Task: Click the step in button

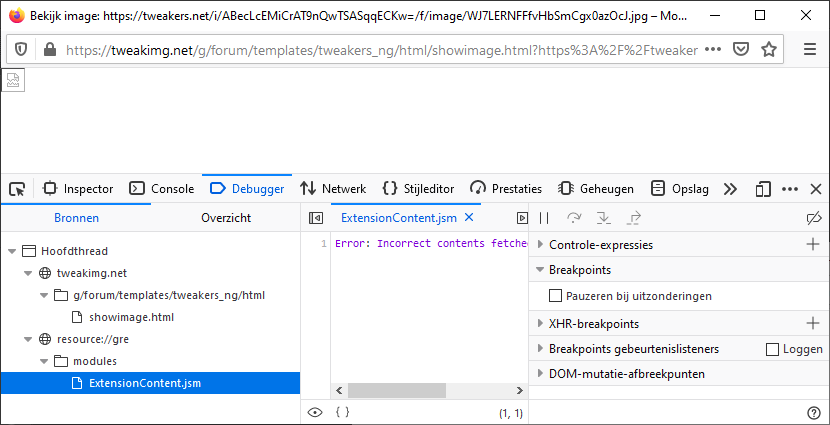Action: pyautogui.click(x=603, y=218)
